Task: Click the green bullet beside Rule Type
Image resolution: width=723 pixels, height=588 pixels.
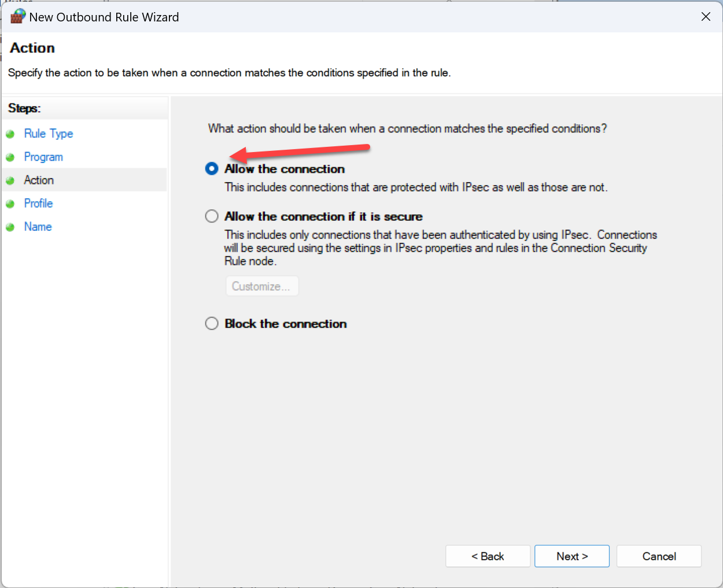Action: (x=10, y=134)
